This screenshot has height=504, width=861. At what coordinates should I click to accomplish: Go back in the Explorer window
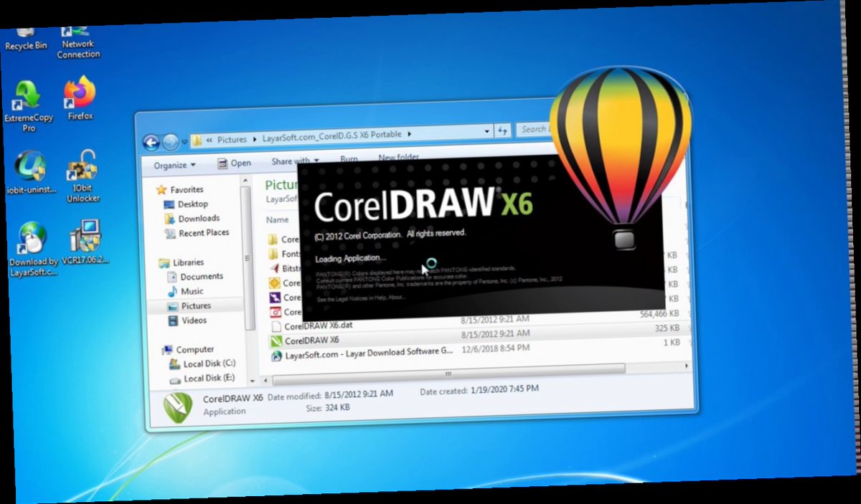(x=151, y=142)
